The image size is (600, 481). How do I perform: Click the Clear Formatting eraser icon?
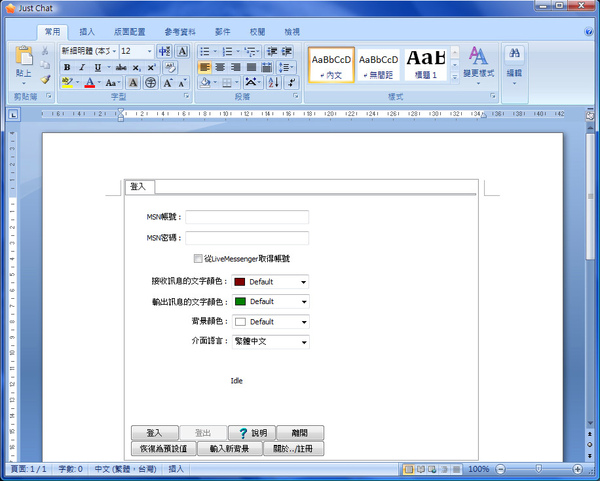(170, 67)
